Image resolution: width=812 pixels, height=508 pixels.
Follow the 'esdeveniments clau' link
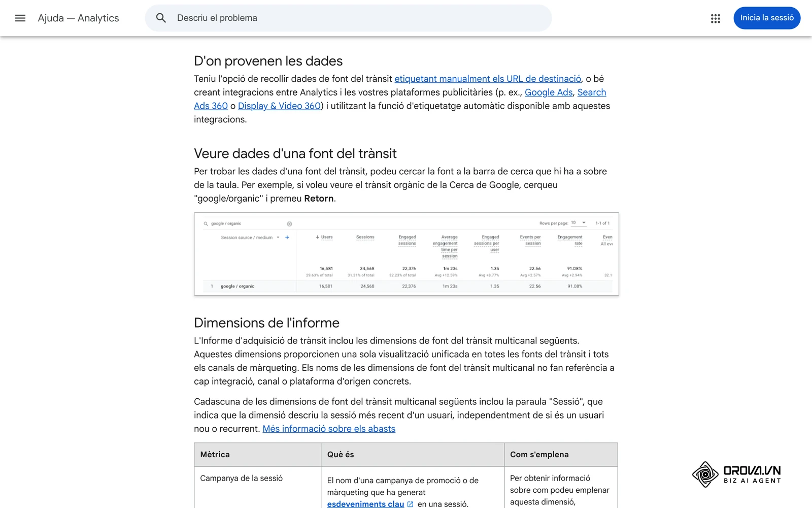click(365, 504)
